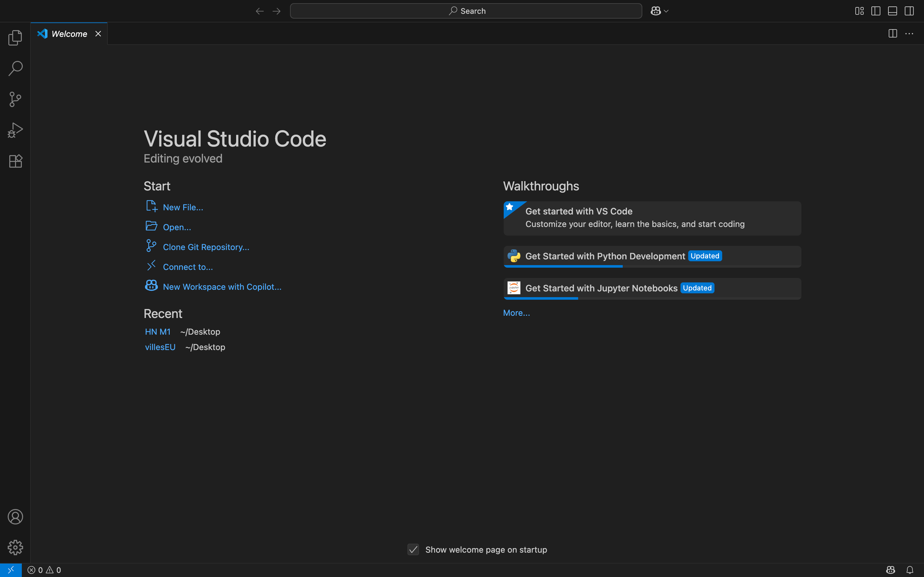Select the Search icon in activity bar

click(x=15, y=68)
